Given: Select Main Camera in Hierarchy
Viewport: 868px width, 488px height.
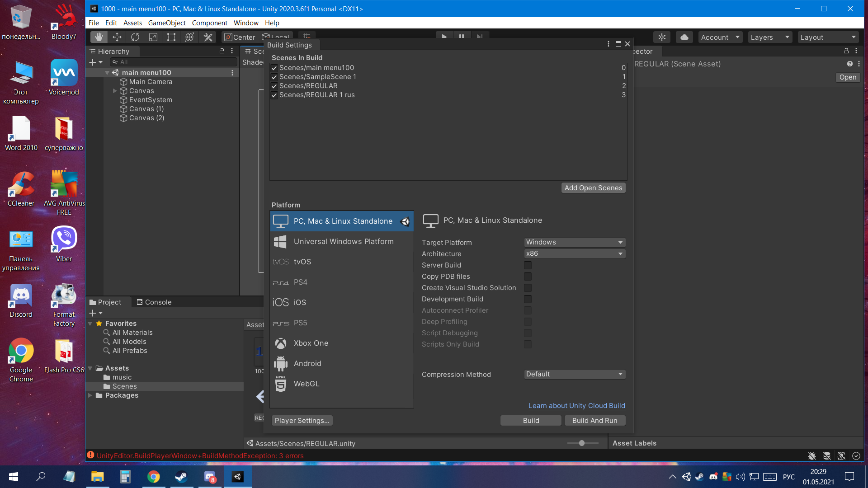Looking at the screenshot, I should [151, 82].
